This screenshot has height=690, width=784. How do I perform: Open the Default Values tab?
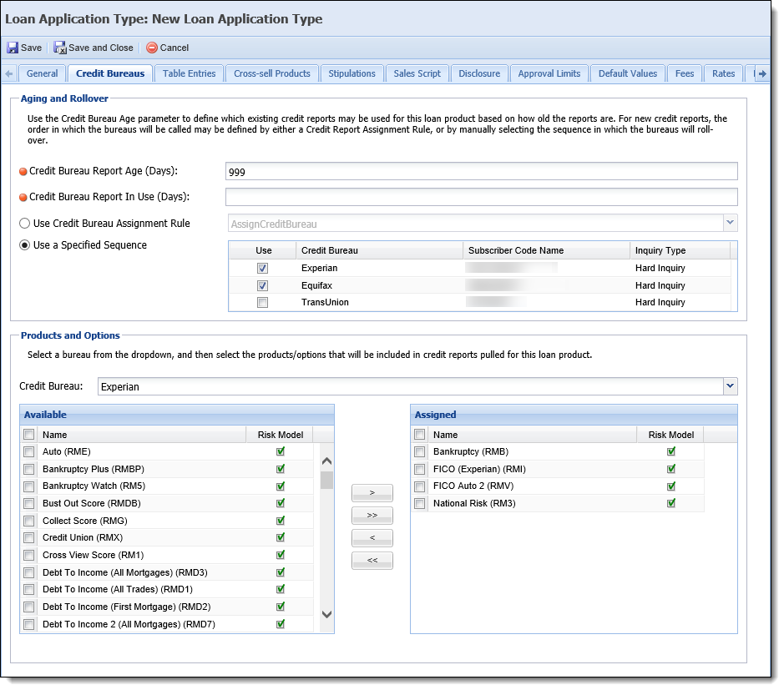click(x=628, y=73)
